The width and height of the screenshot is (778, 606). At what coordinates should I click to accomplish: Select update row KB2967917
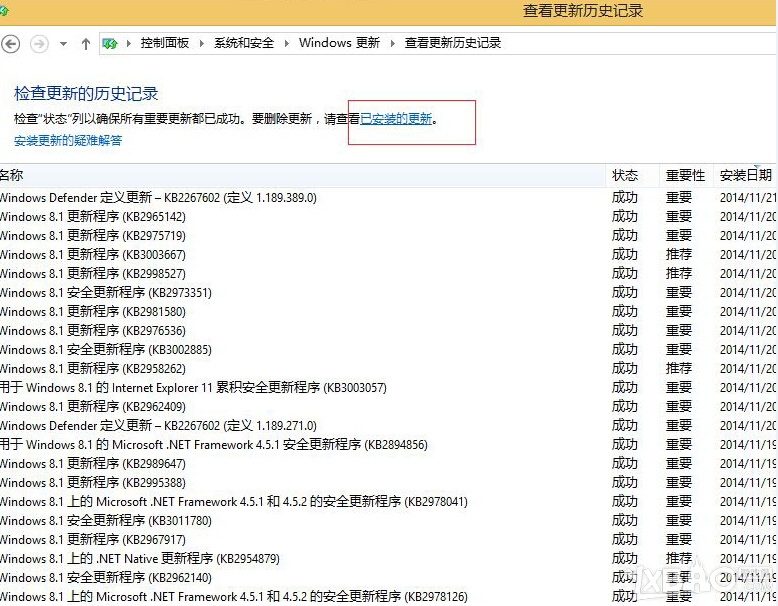[389, 539]
